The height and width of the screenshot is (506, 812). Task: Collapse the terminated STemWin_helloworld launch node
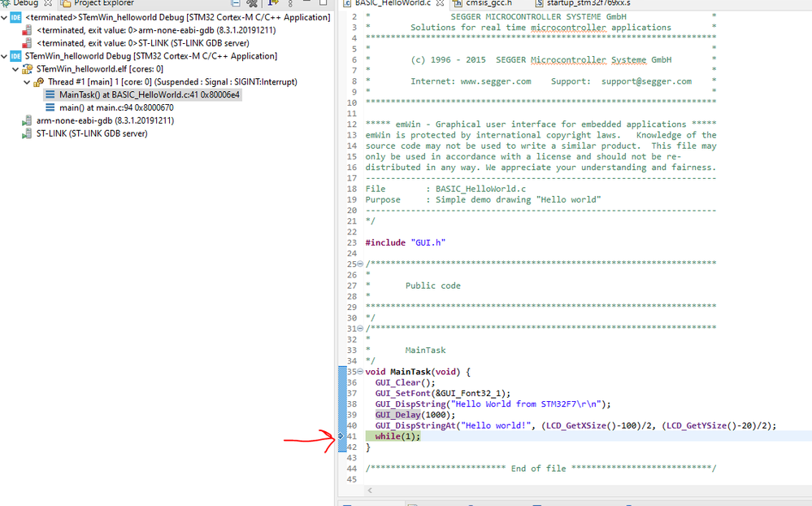coord(5,17)
